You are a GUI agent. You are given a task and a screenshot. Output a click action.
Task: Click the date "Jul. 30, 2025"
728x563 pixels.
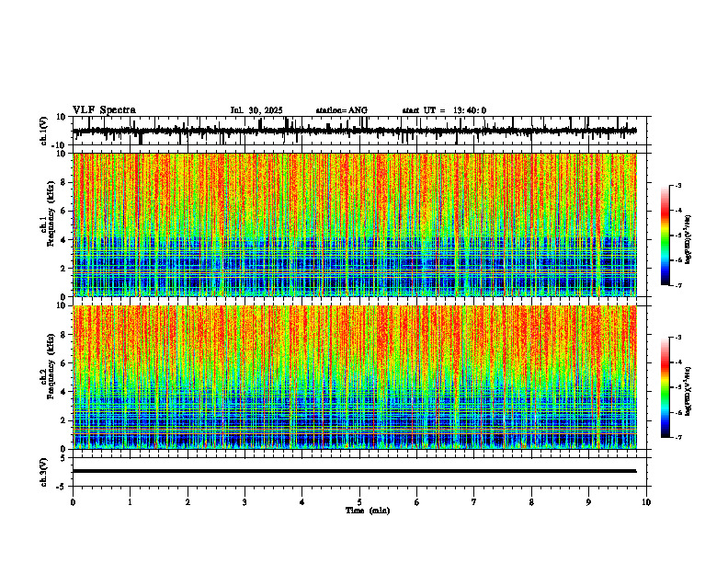(x=256, y=110)
